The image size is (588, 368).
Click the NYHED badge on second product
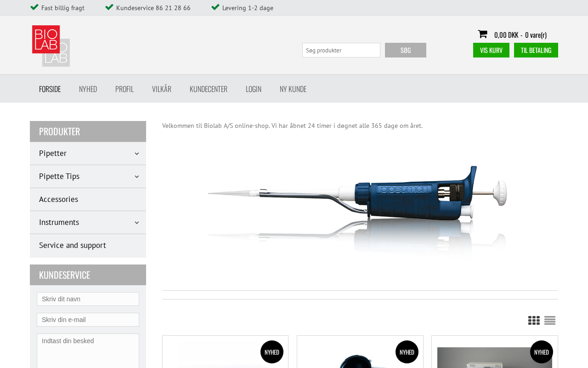coord(407,352)
